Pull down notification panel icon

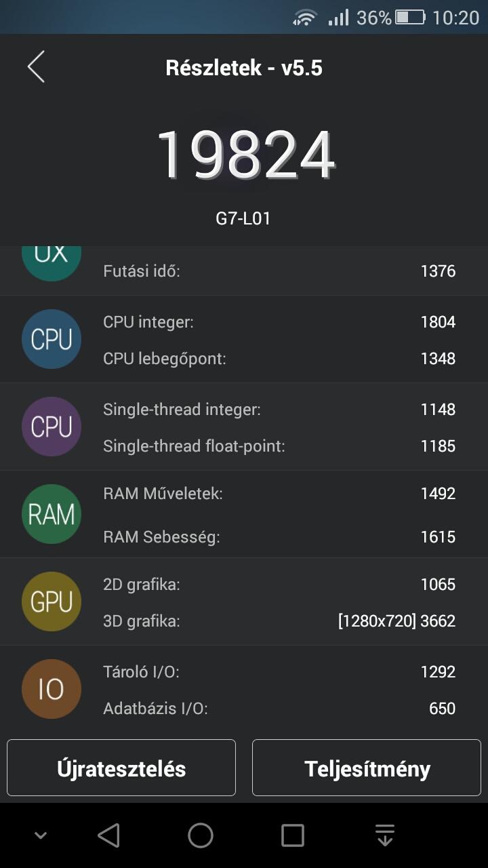pyautogui.click(x=385, y=835)
